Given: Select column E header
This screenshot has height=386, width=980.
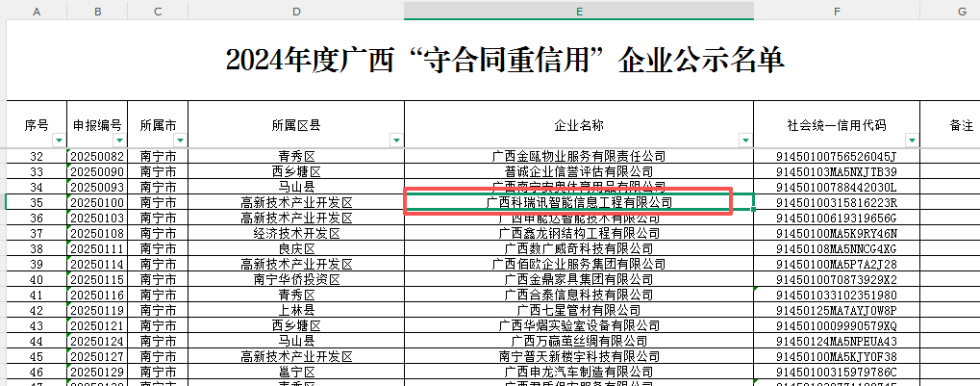Looking at the screenshot, I should pos(578,11).
